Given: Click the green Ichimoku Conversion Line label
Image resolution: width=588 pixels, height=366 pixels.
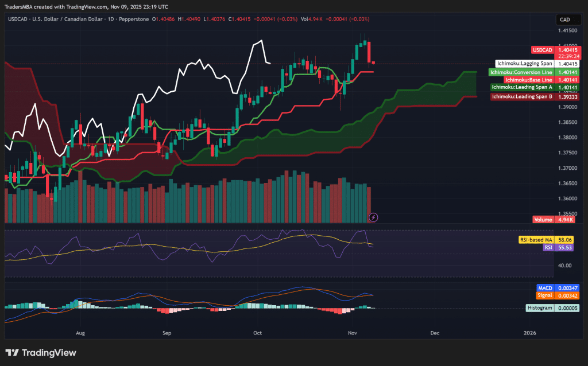Looking at the screenshot, I should coord(521,72).
